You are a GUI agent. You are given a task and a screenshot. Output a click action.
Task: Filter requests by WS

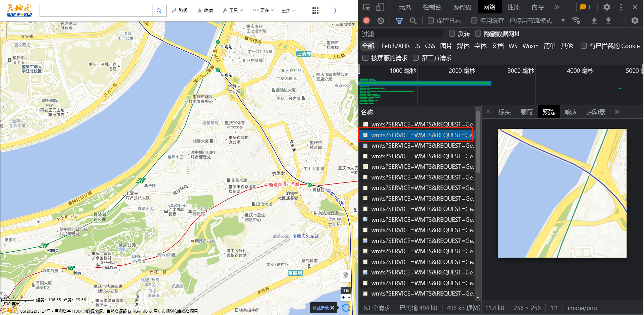(513, 46)
